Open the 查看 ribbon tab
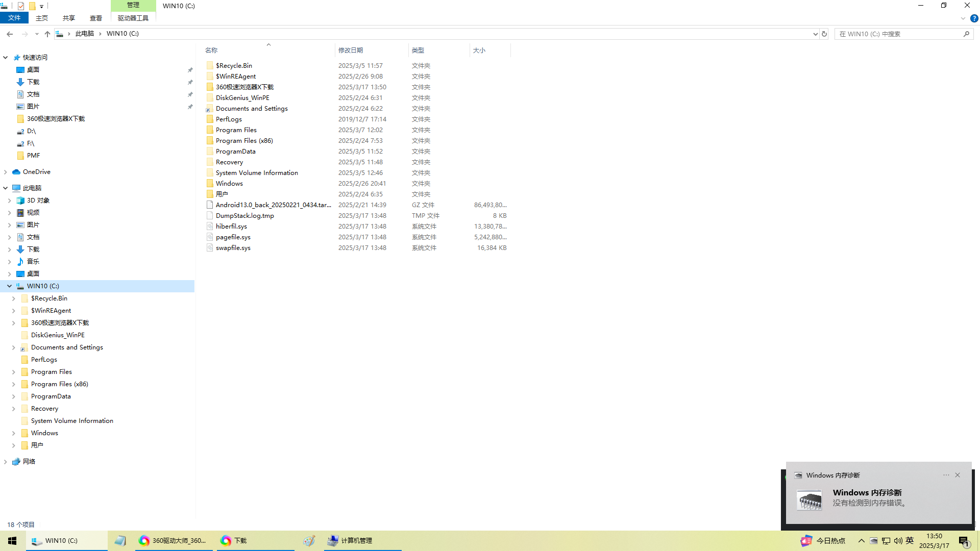The image size is (980, 551). [95, 18]
